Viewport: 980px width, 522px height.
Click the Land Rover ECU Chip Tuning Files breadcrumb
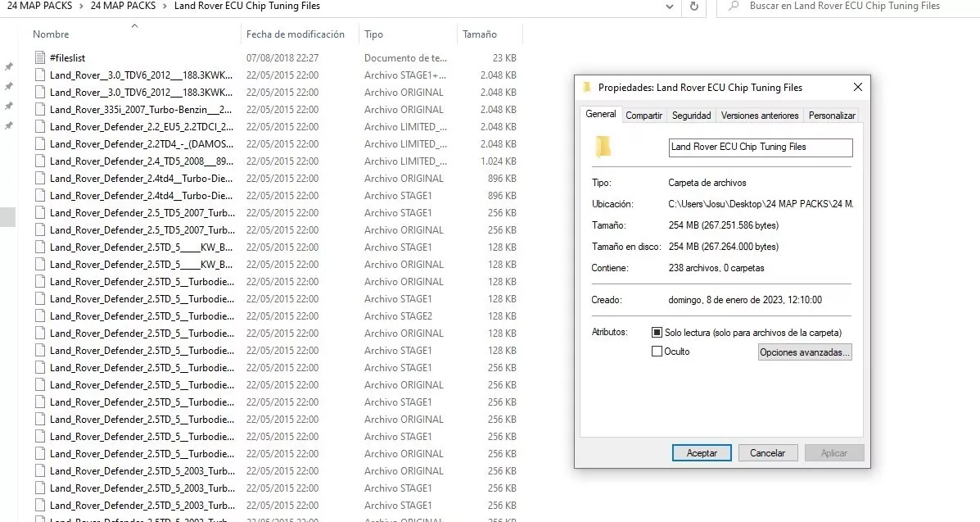point(247,6)
